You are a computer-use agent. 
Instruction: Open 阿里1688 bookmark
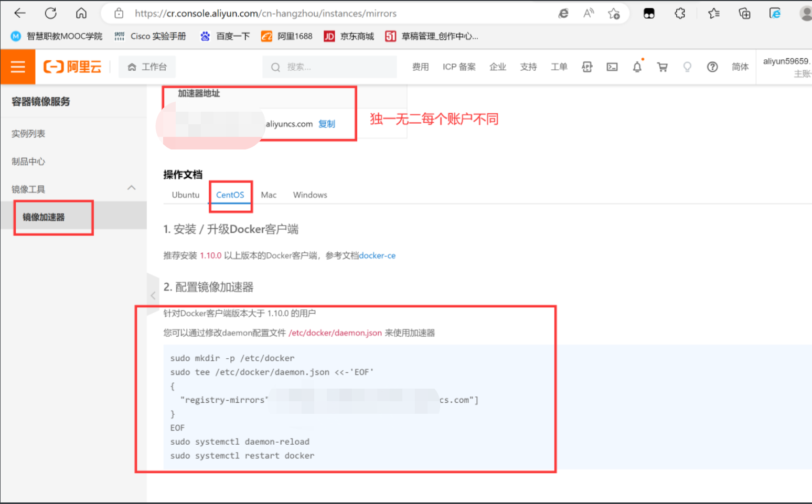coord(287,36)
